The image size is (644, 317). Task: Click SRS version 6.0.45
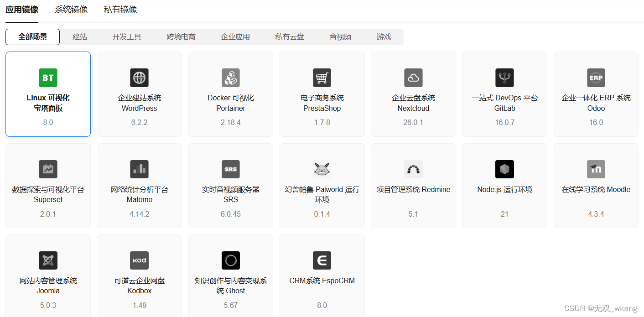pos(231,214)
